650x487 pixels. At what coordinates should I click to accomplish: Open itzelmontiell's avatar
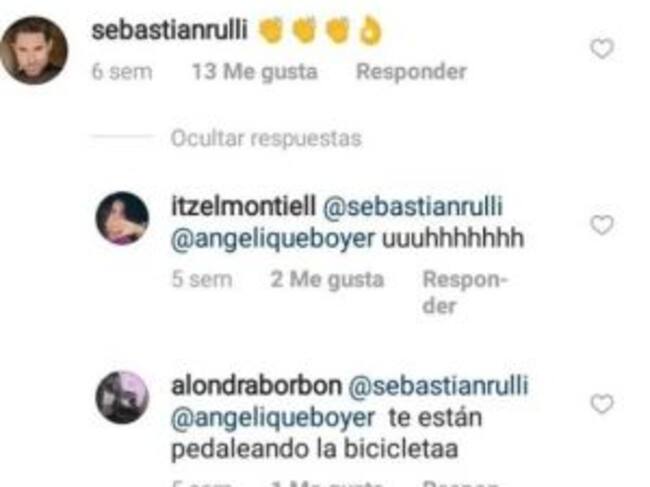122,218
